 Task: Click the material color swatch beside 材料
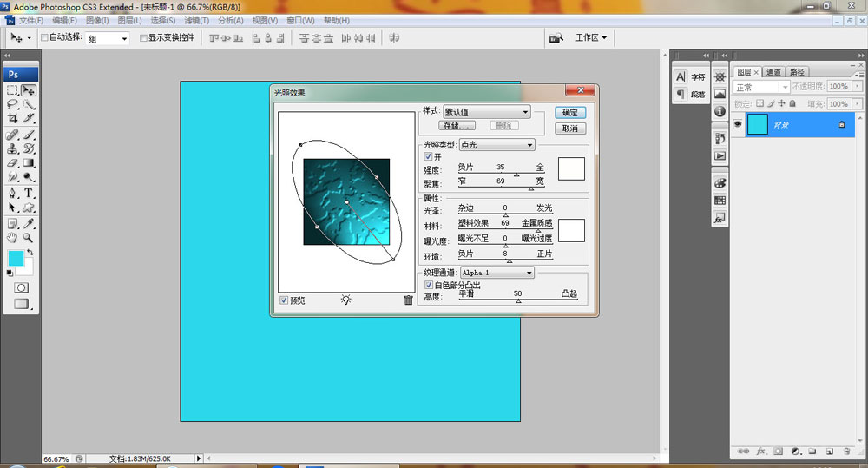(x=571, y=230)
